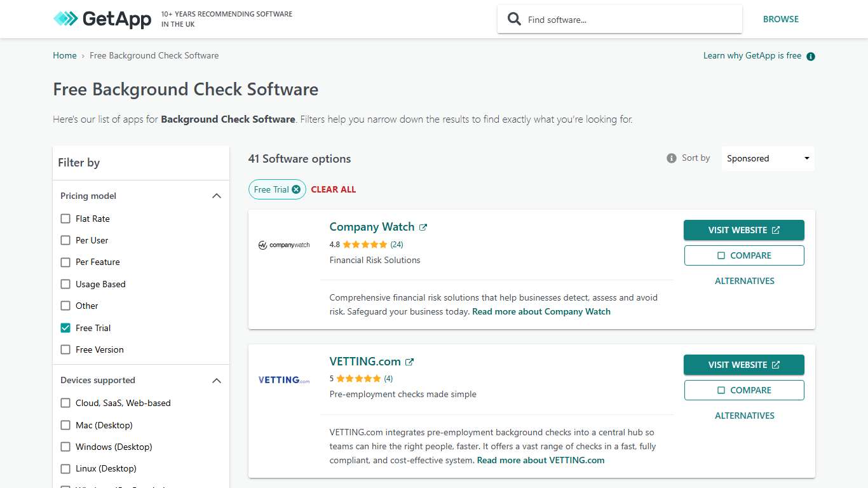Click the external link icon beside Company Watch
868x488 pixels.
click(x=423, y=226)
